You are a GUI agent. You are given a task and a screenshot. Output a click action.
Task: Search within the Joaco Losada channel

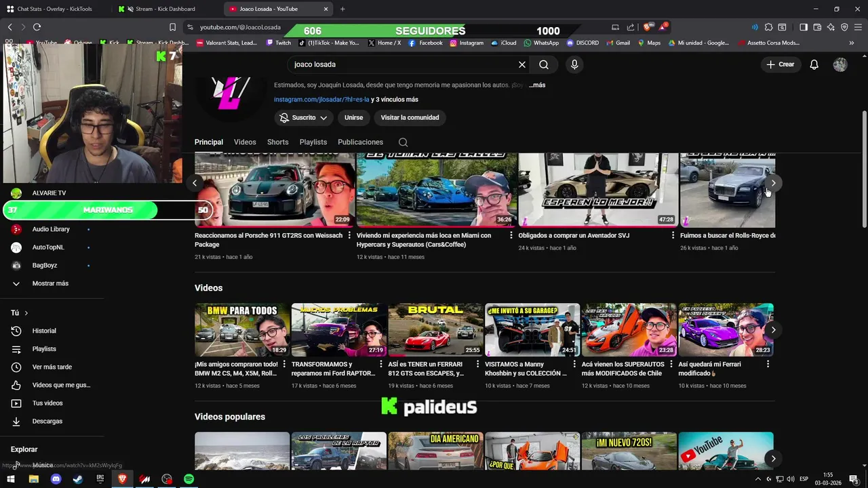click(x=403, y=142)
